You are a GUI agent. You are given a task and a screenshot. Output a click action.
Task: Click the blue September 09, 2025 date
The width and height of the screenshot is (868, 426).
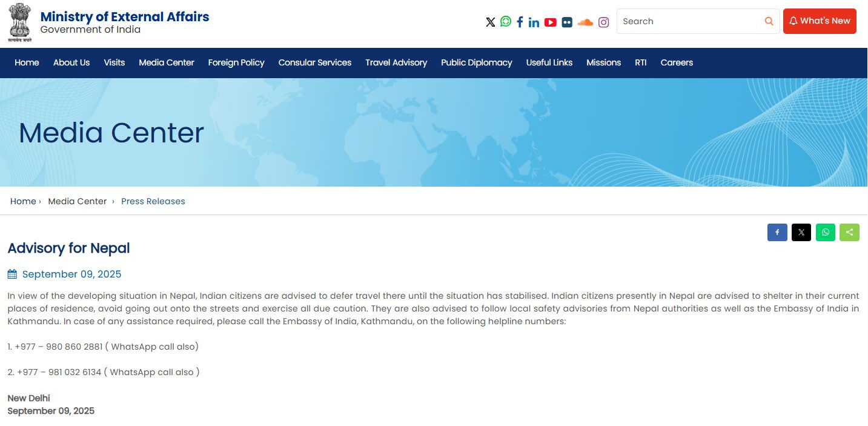coord(72,274)
